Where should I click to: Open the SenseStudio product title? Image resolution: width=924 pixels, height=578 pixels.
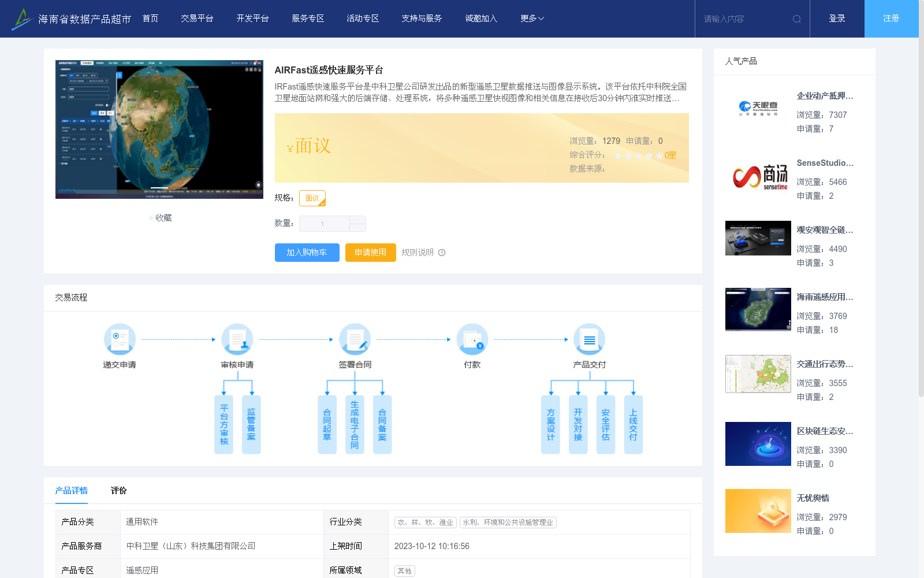825,163
